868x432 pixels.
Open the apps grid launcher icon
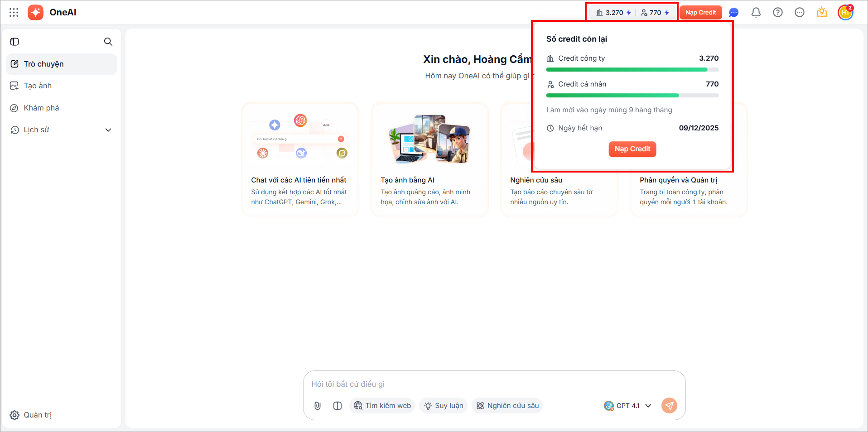14,13
